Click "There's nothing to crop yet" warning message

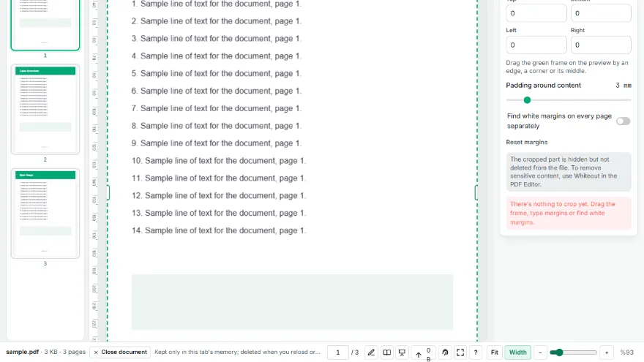click(x=569, y=213)
